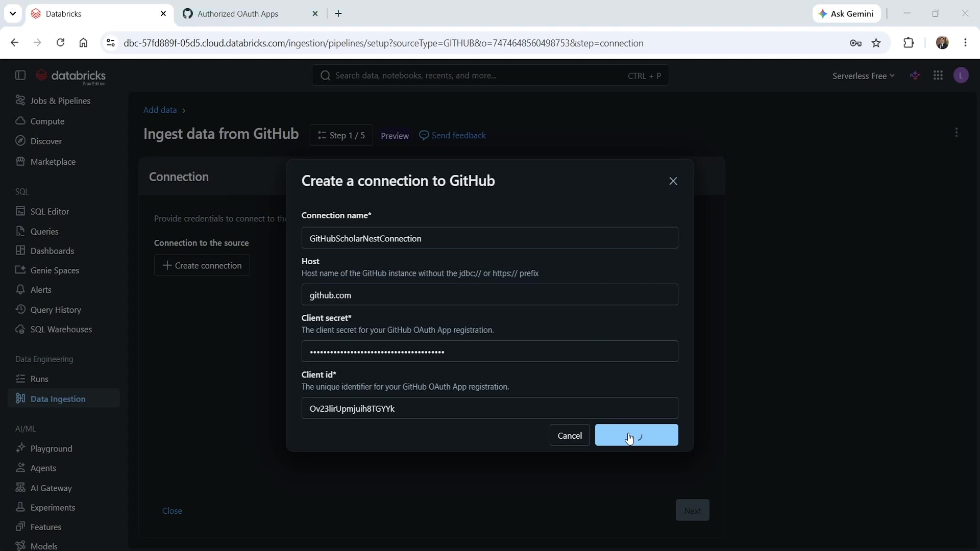Click the Create connection button
The width and height of the screenshot is (980, 551).
click(202, 265)
